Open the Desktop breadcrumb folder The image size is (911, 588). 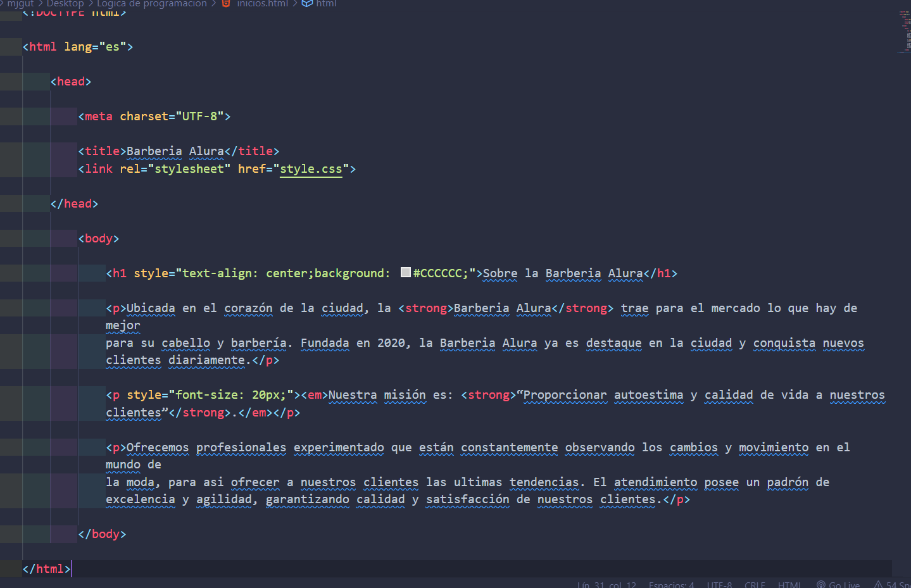65,3
